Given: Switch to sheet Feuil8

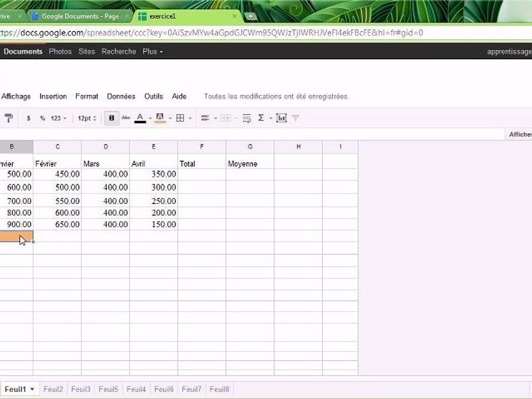Looking at the screenshot, I should [219, 389].
